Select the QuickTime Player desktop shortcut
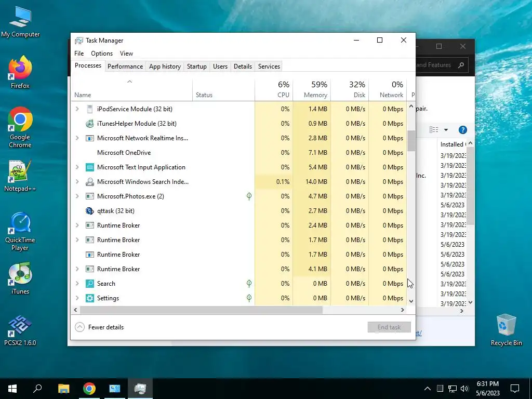The image size is (532, 399). [x=20, y=231]
